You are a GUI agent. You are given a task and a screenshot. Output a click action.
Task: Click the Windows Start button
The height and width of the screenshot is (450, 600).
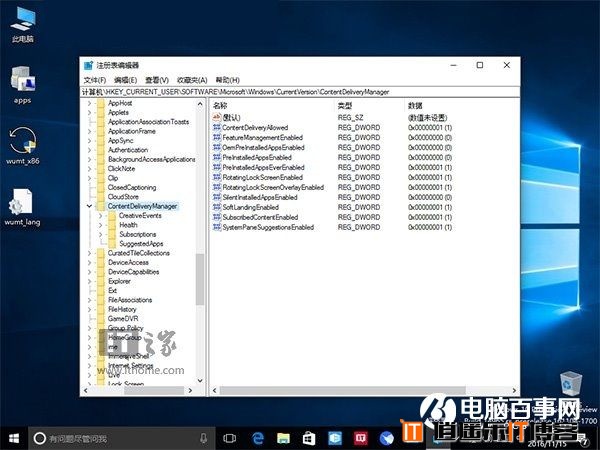pos(14,439)
